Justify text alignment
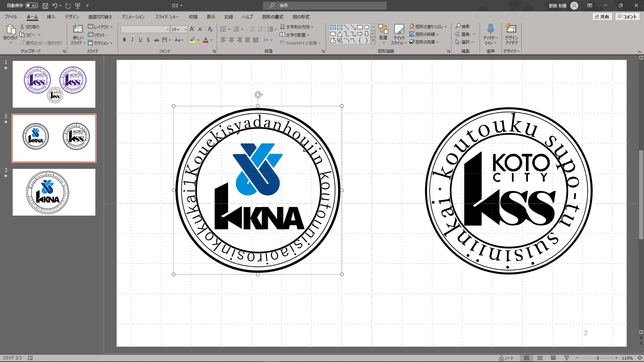The image size is (644, 362). [248, 40]
